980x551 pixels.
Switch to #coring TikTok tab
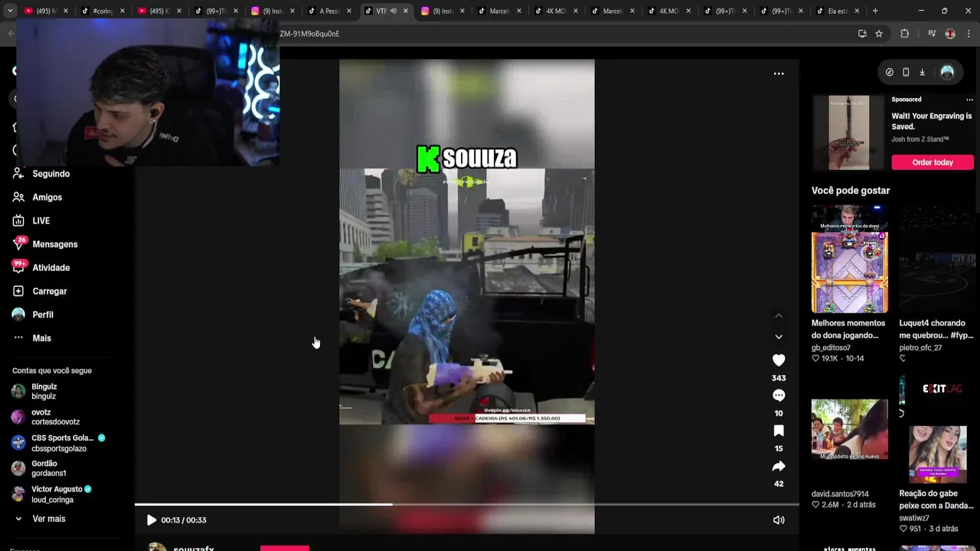[x=102, y=11]
